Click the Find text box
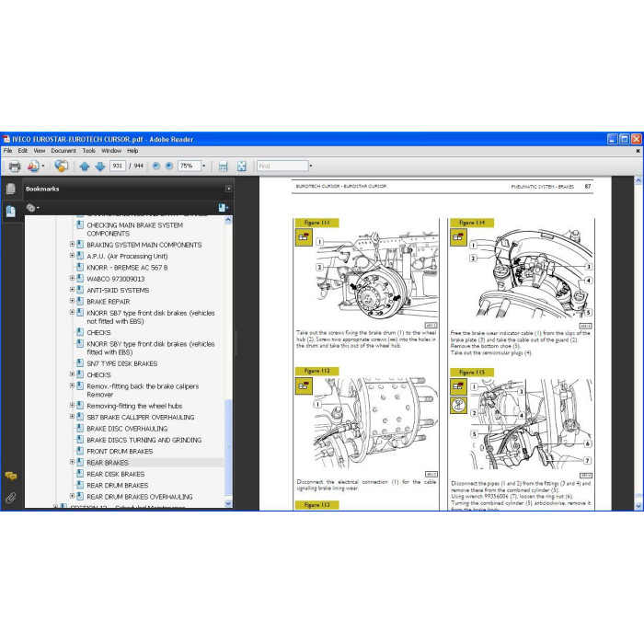The height and width of the screenshot is (644, 644). 282,166
